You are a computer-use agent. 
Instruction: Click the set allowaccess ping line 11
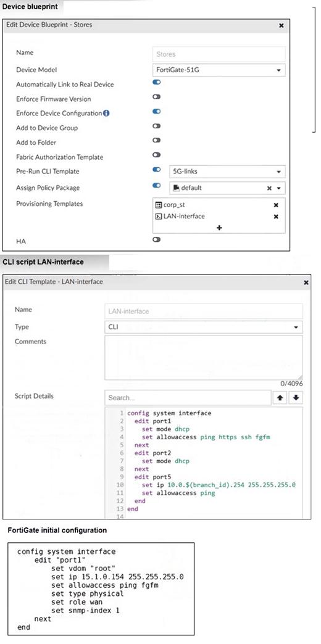pos(178,493)
